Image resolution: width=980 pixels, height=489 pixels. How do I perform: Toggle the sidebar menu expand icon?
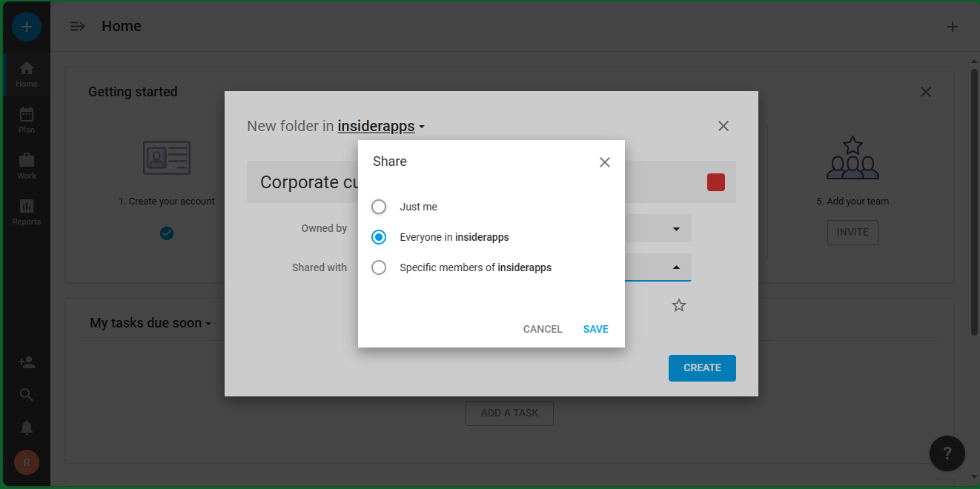[77, 27]
